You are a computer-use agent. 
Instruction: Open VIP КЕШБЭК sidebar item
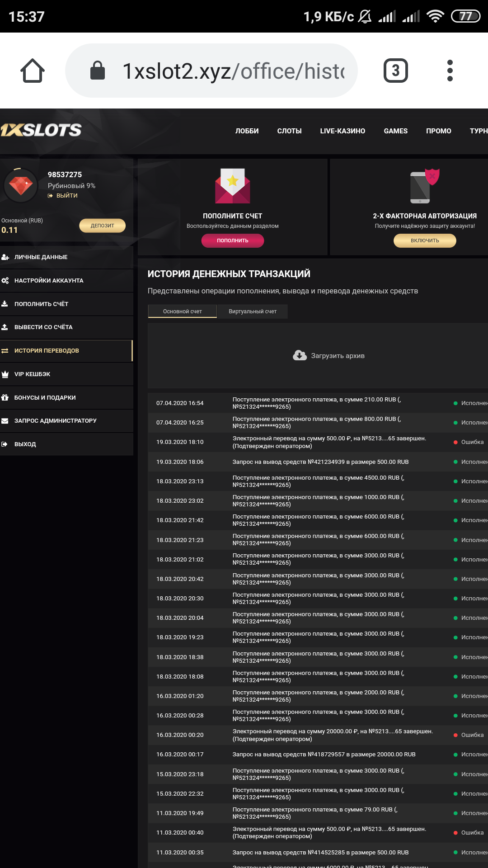[x=32, y=374]
